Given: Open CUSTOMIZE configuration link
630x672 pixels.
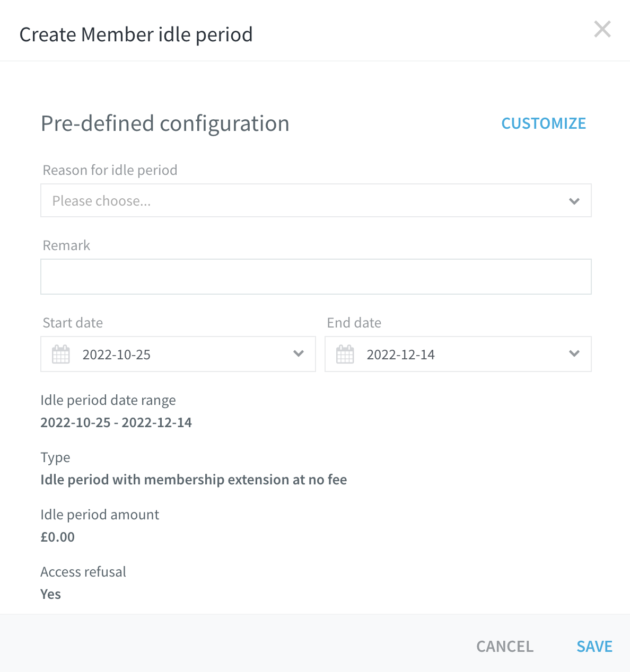Looking at the screenshot, I should point(544,123).
